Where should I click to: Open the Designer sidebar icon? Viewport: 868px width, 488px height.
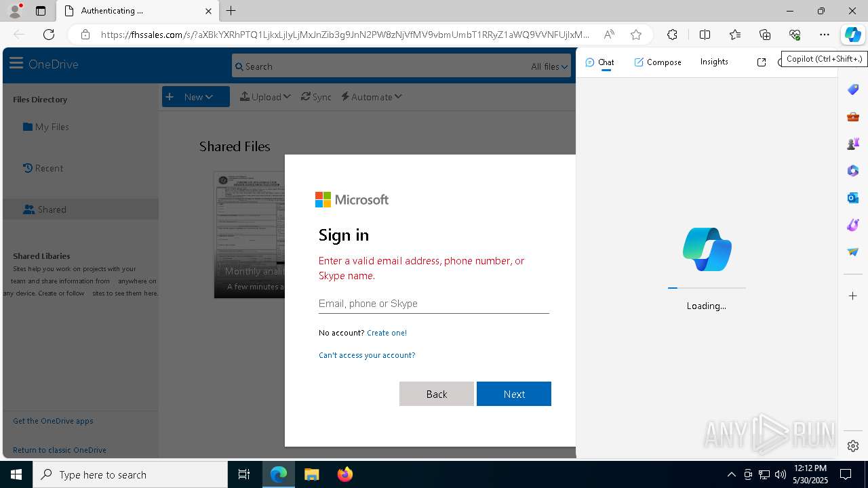(x=853, y=225)
